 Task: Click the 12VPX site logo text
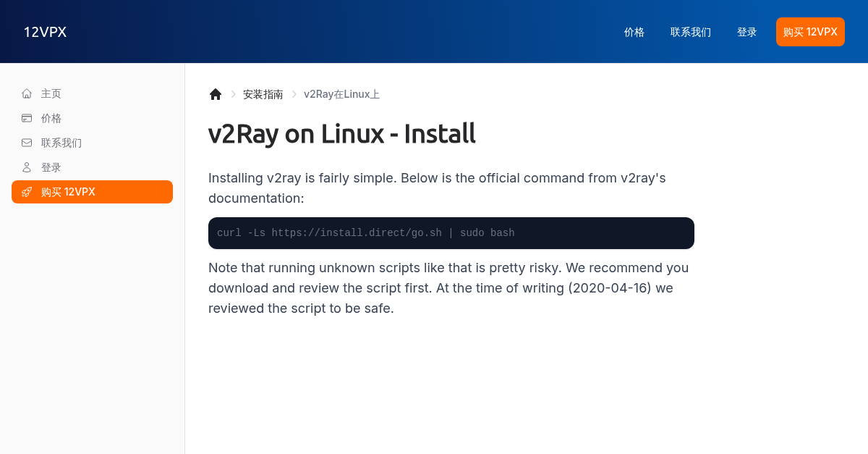(x=46, y=32)
